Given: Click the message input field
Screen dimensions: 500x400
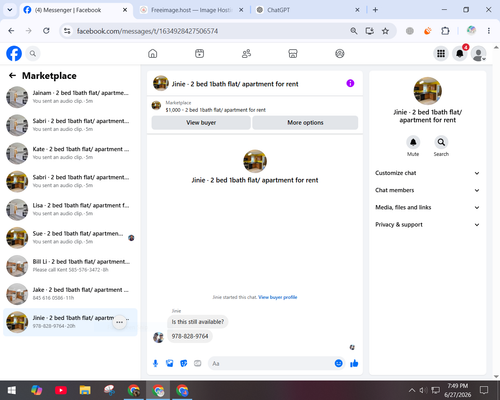Looking at the screenshot, I should [x=271, y=363].
